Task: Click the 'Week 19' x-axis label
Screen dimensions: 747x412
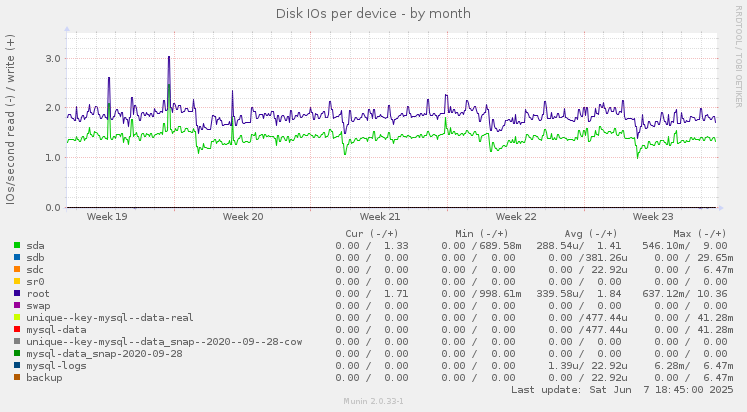Action: [x=107, y=217]
